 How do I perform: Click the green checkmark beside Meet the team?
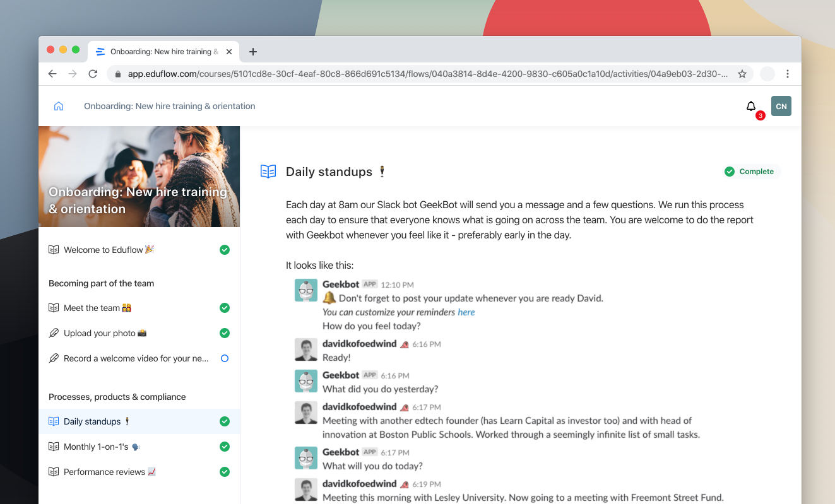pyautogui.click(x=224, y=308)
